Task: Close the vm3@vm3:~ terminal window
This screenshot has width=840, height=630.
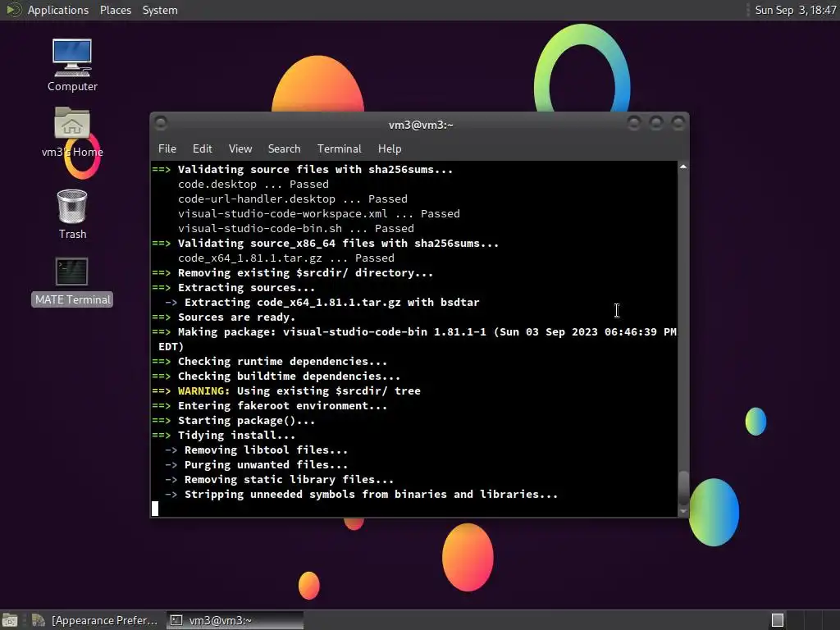Action: tap(678, 124)
